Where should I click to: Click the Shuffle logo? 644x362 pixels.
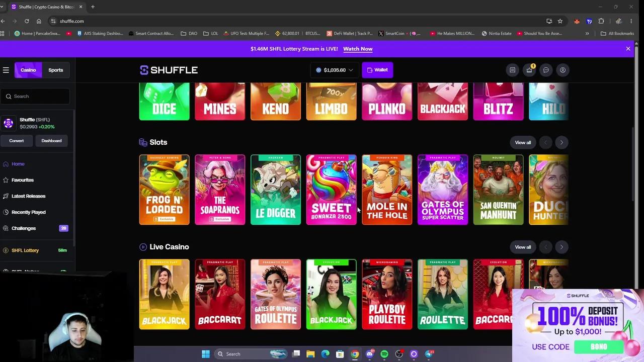click(169, 70)
